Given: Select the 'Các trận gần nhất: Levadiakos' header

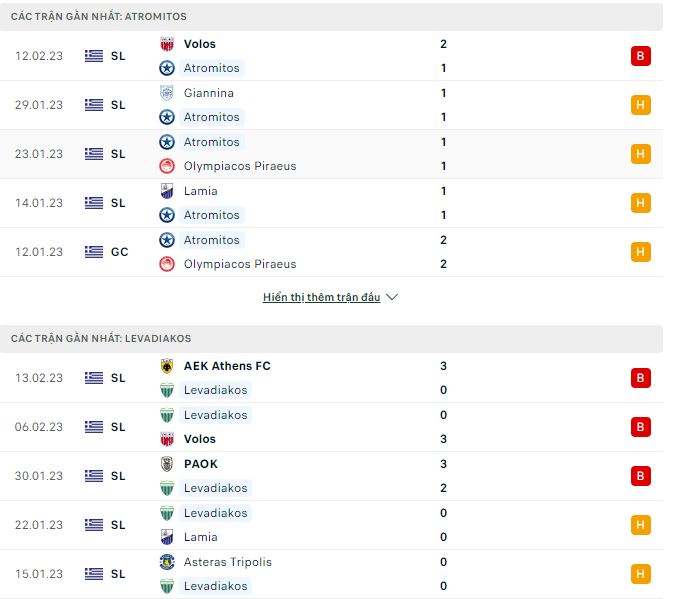Looking at the screenshot, I should 101,339.
